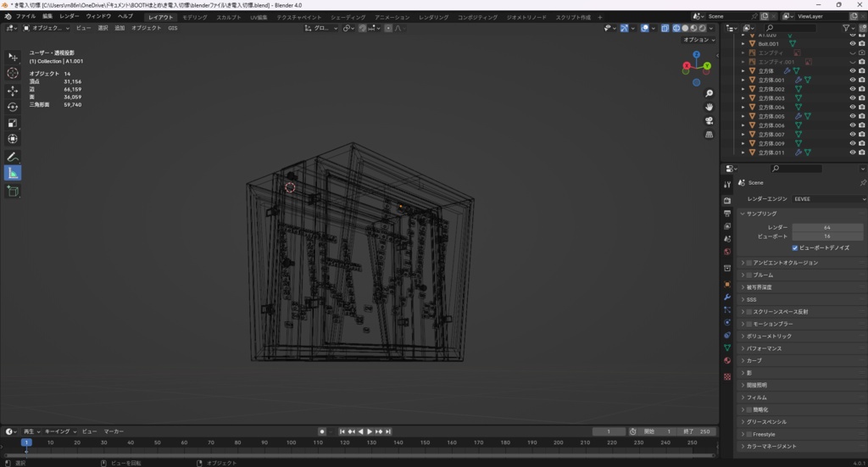Enable the スクリーンスペース反射 checkbox
868x467 pixels.
pos(749,312)
